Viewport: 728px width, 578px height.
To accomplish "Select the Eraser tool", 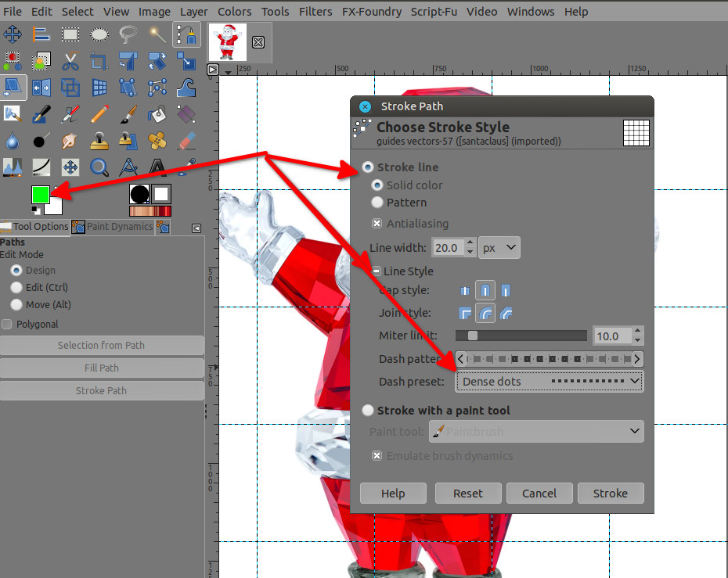I will [186, 141].
